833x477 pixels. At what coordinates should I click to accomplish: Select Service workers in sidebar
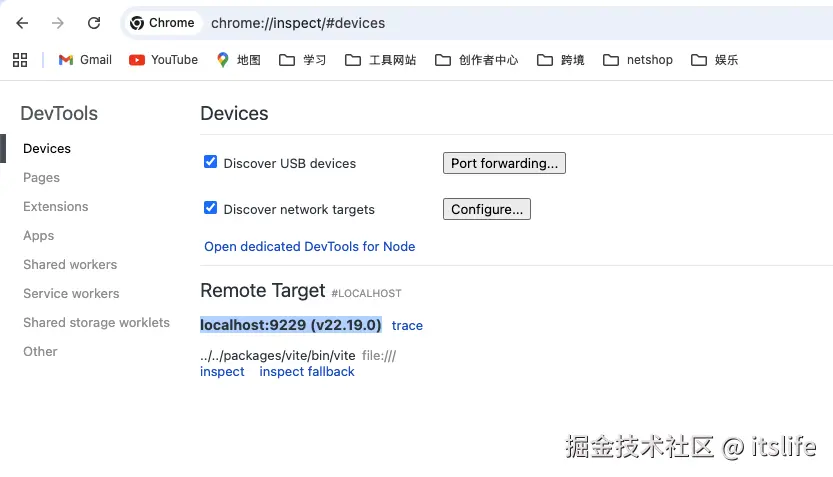[71, 293]
